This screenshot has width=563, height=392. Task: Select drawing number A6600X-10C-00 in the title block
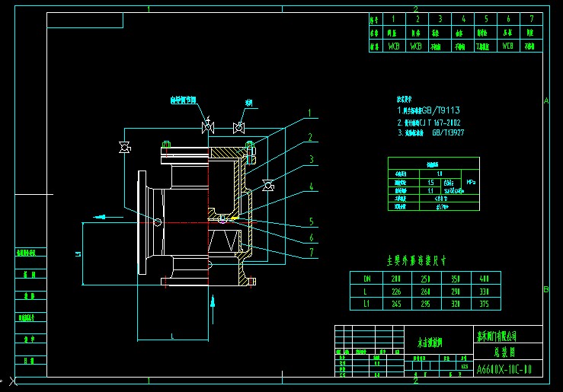[504, 370]
